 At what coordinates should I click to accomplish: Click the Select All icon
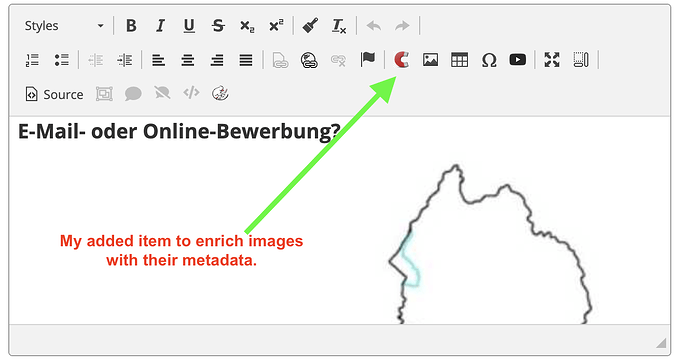pyautogui.click(x=104, y=94)
